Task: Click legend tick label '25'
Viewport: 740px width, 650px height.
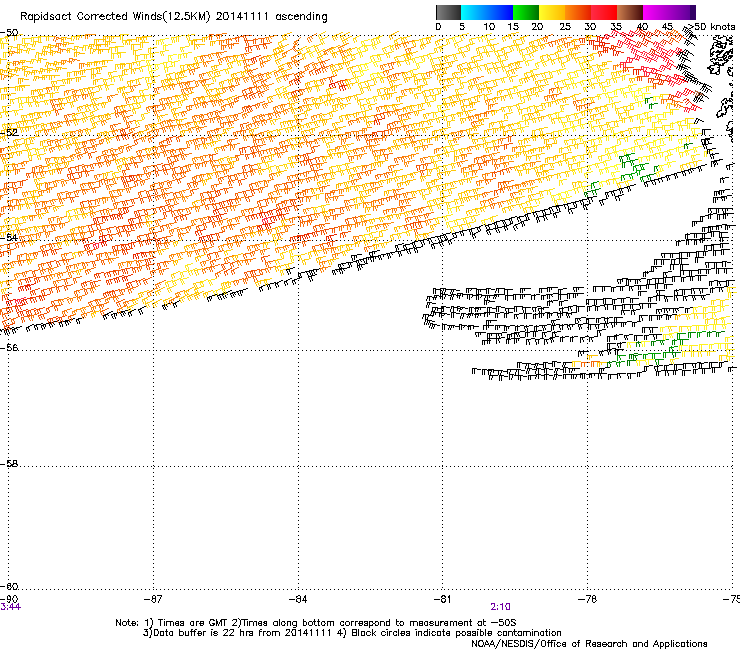Action: click(565, 27)
